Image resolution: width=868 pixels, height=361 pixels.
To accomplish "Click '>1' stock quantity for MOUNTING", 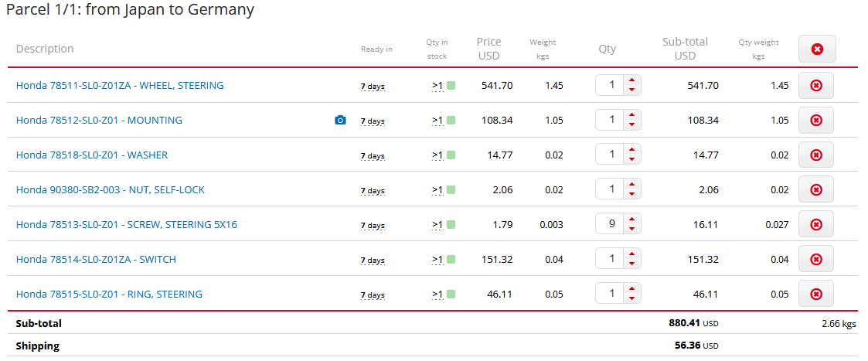I will pyautogui.click(x=437, y=121).
